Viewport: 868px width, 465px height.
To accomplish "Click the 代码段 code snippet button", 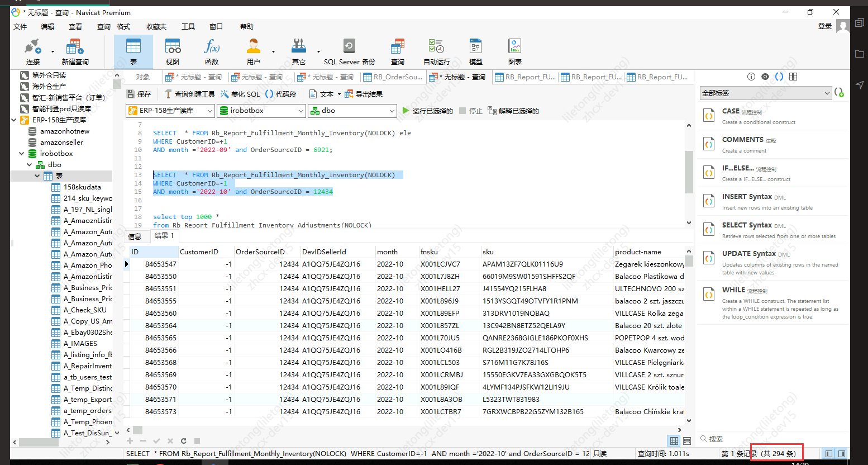I will tap(281, 94).
